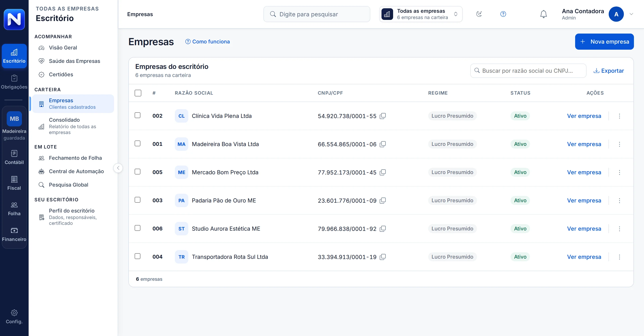Check the Madeireira Boa Vista row checkbox

138,144
